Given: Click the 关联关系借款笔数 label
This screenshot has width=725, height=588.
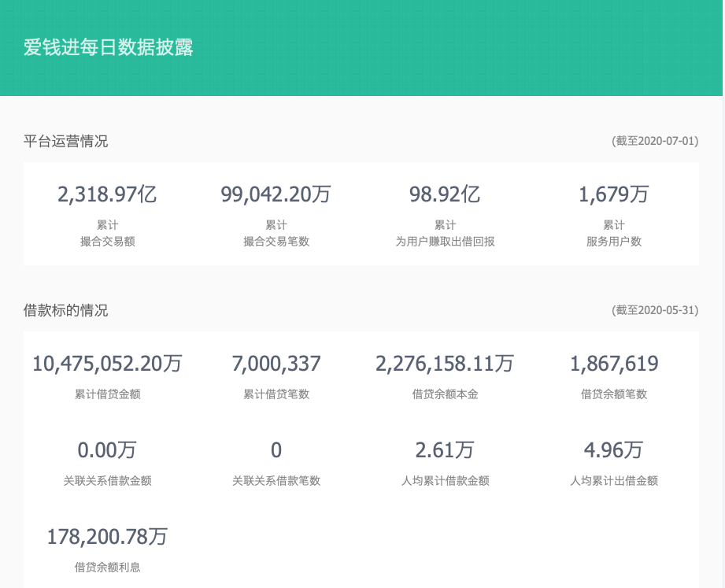Looking at the screenshot, I should tap(276, 480).
